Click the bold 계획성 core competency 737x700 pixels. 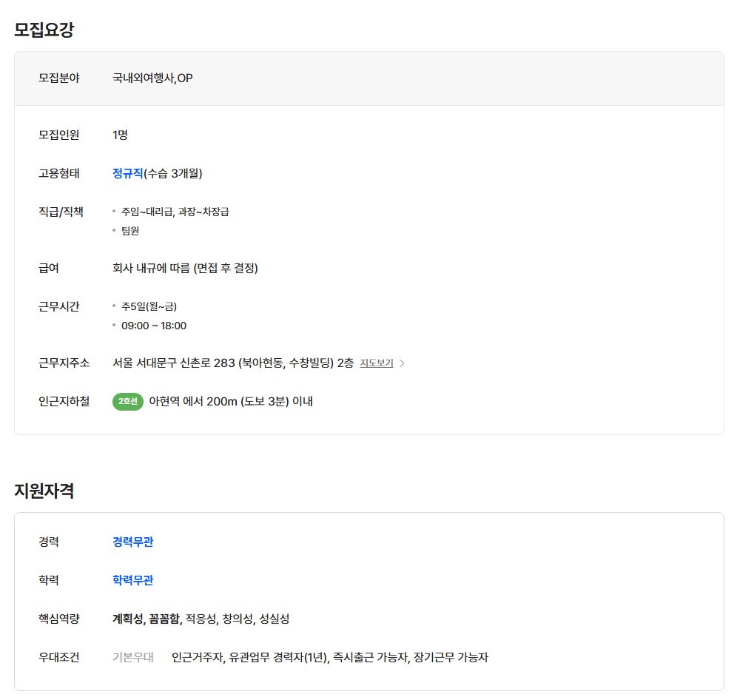tap(127, 619)
